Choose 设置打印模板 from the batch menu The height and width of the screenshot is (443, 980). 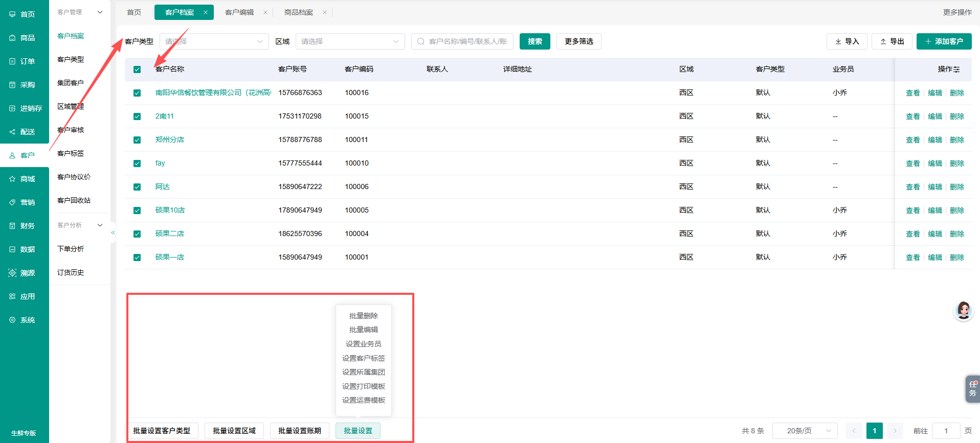coord(364,386)
